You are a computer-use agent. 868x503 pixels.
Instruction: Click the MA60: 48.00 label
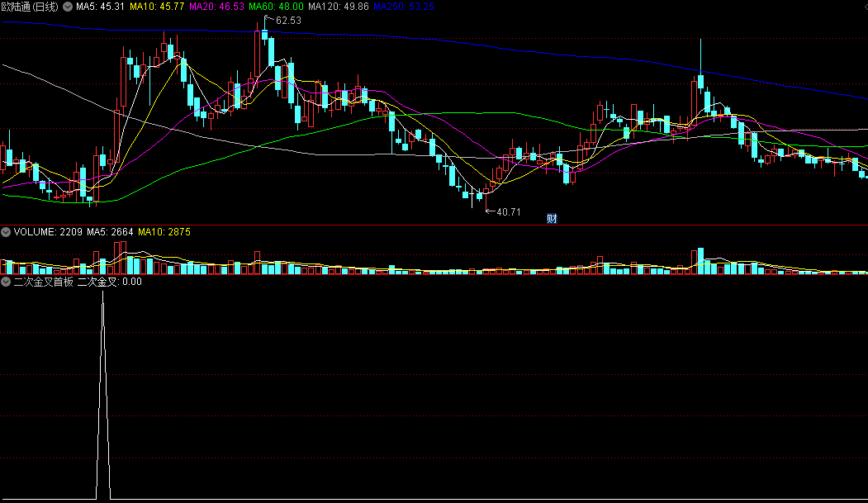276,7
